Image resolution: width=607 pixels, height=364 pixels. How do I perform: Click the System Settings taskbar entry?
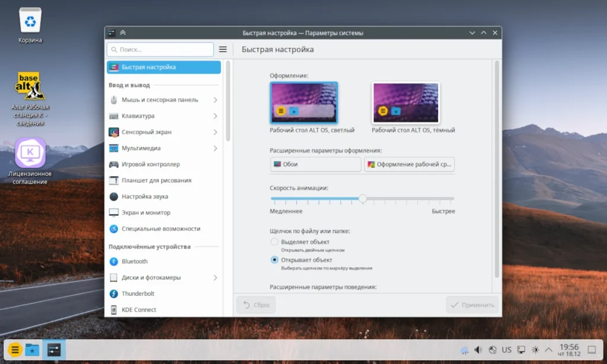54,350
